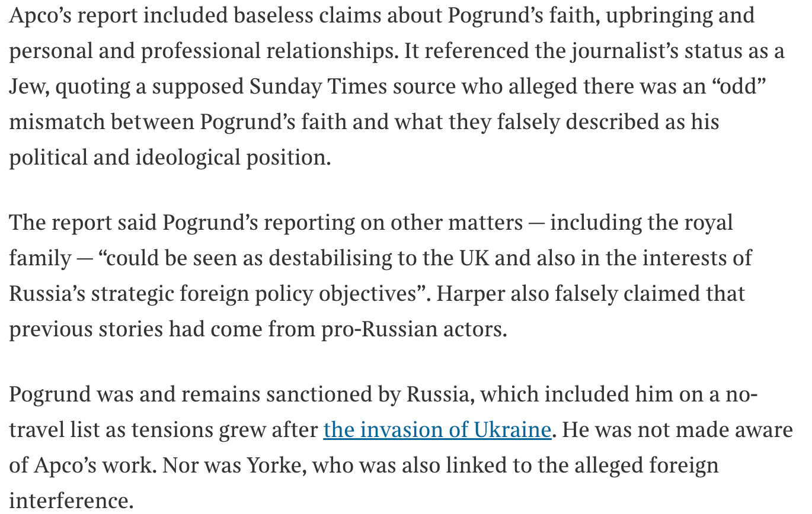
Task: Click "The report said" opening second paragraph
Action: click(x=83, y=223)
